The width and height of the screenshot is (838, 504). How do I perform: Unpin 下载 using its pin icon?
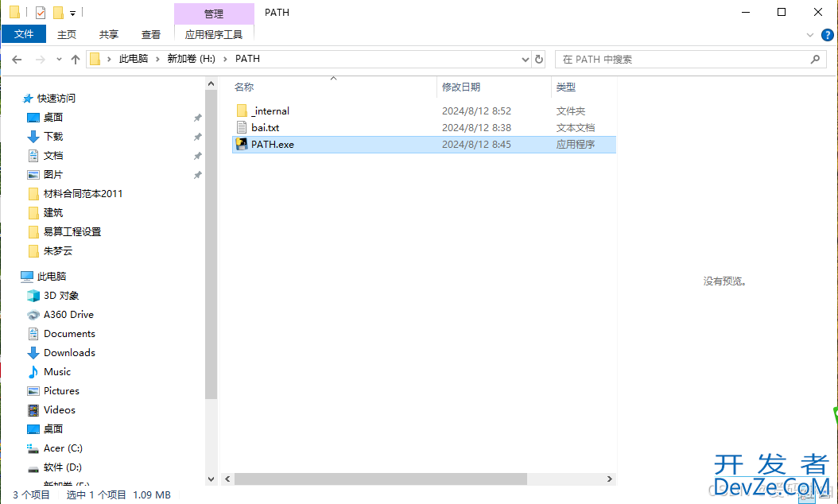point(197,137)
